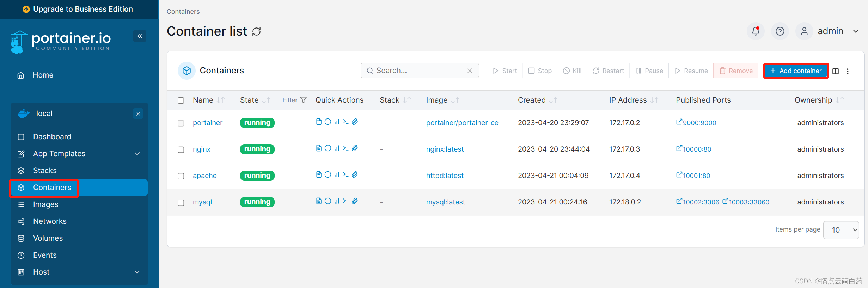The height and width of the screenshot is (288, 868).
Task: Close the local environment
Action: coord(138,114)
